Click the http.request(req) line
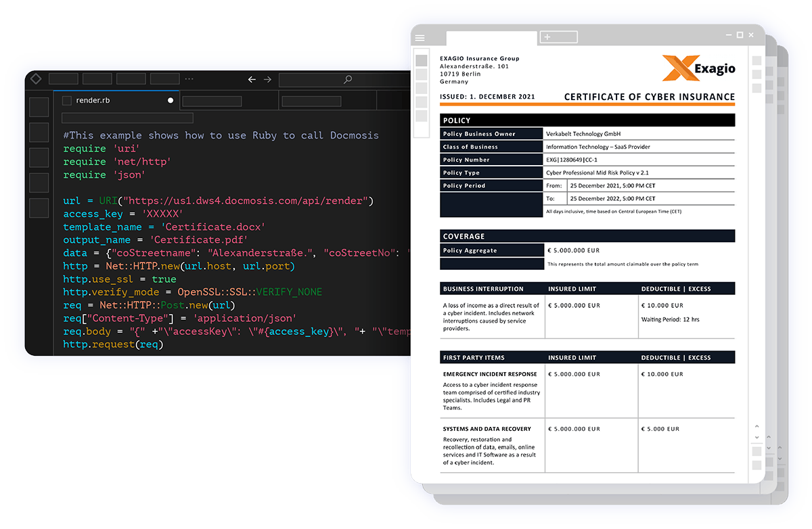812x529 pixels. tap(113, 344)
